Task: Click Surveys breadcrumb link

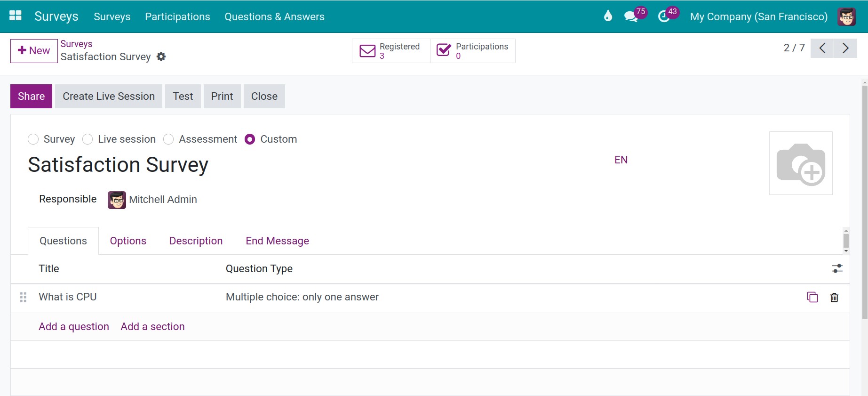Action: point(76,44)
